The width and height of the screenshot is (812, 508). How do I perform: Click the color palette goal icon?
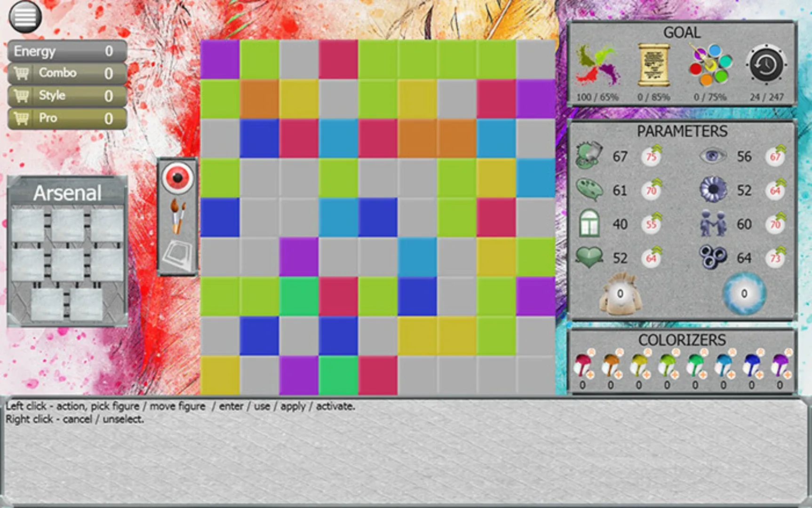point(710,65)
